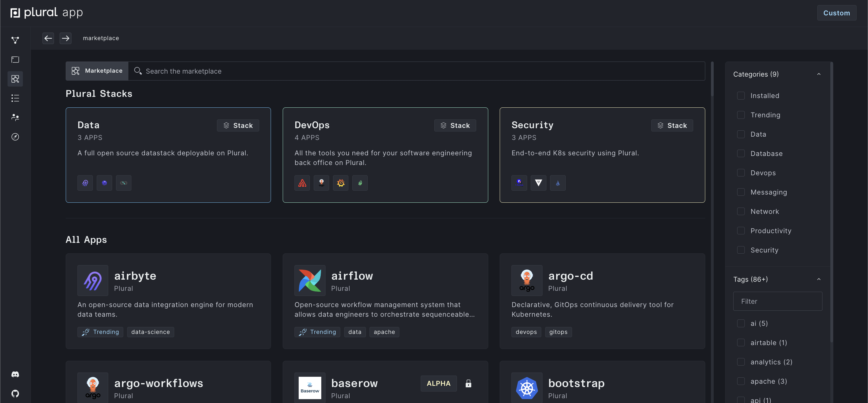Select the marketplace icon in left sidebar
The image size is (868, 403).
pos(15,79)
